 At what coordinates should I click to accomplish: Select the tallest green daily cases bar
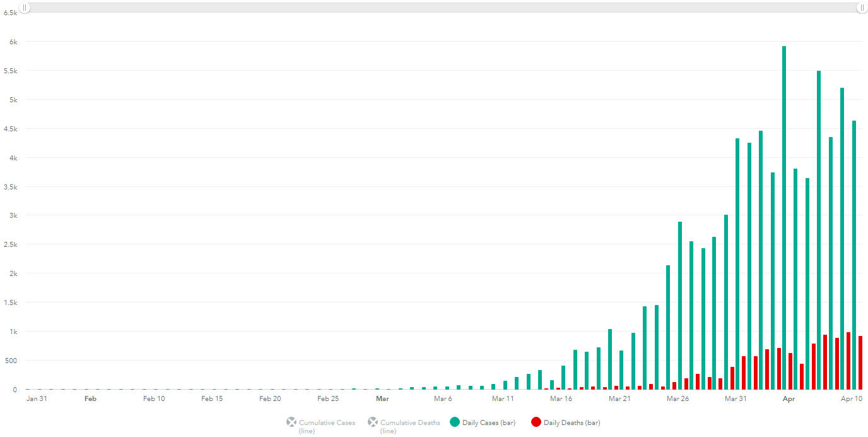click(784, 215)
